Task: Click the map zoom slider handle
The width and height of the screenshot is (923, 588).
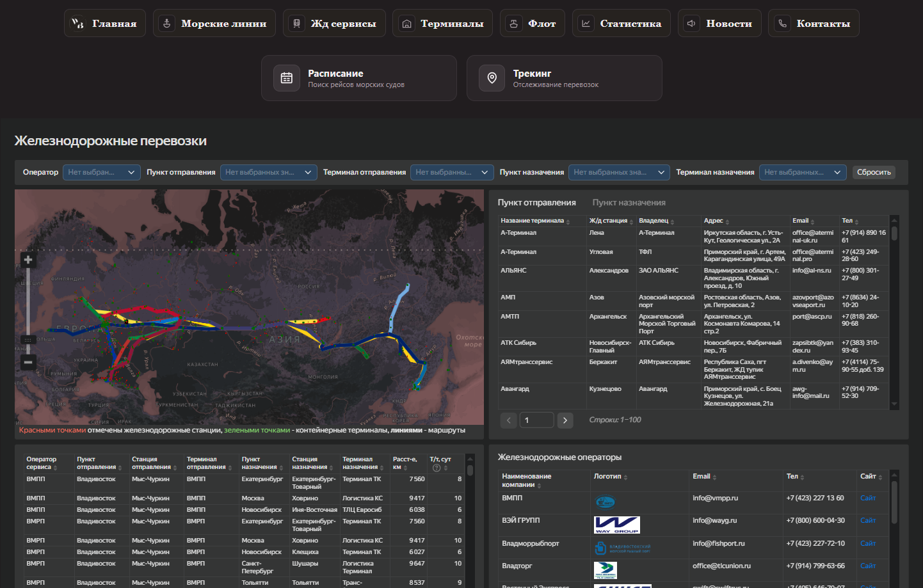Action: tap(28, 340)
